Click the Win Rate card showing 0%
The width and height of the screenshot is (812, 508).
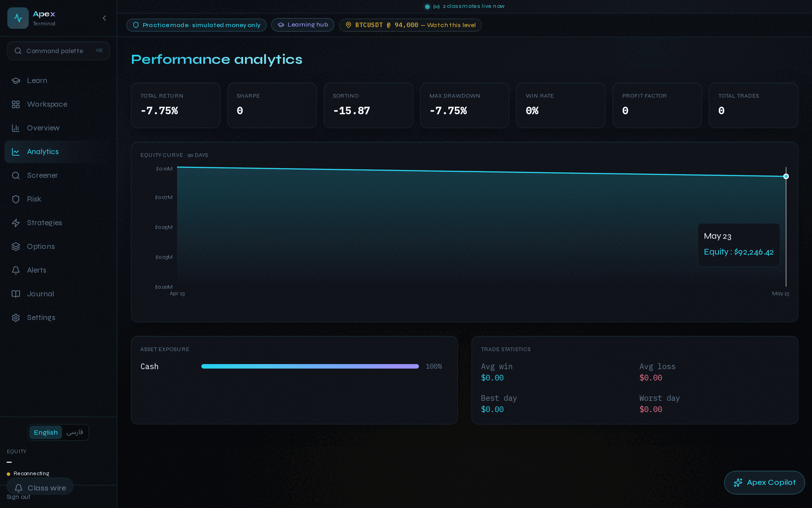(561, 105)
